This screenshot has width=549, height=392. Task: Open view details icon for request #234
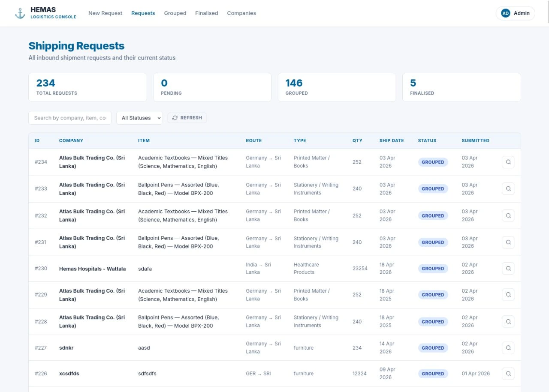point(508,162)
